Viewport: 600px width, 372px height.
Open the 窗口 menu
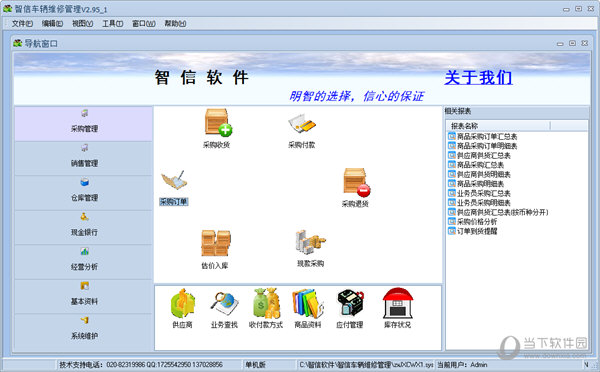coord(143,24)
